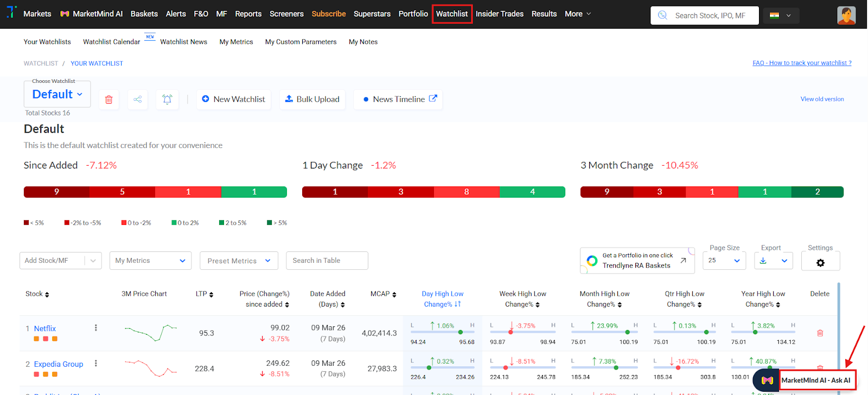Image resolution: width=868 pixels, height=395 pixels.
Task: Open the user profile avatar
Action: click(x=846, y=15)
